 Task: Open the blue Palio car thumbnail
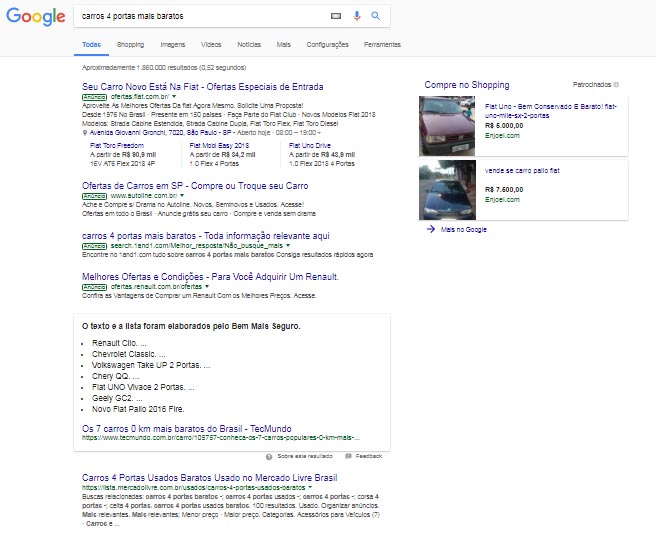[x=447, y=190]
